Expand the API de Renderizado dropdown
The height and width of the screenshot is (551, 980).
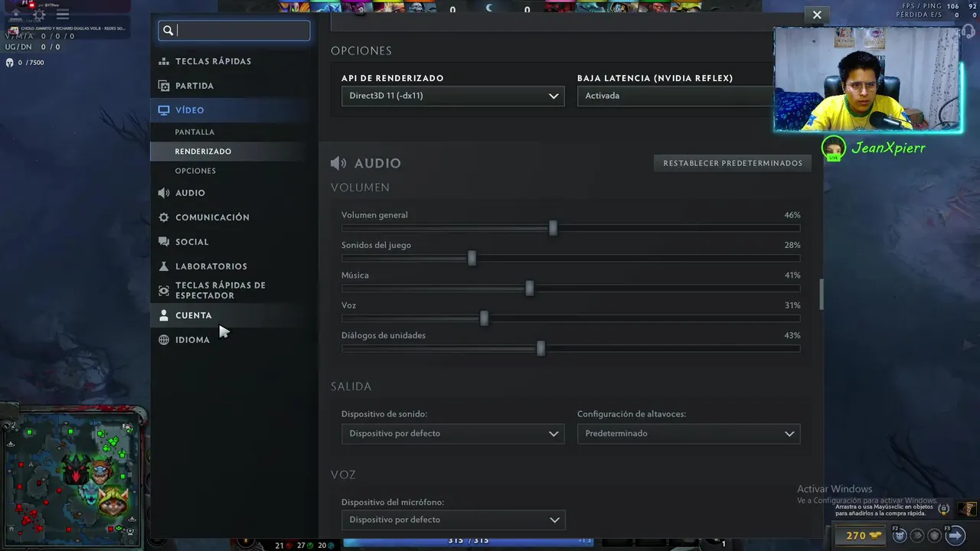(453, 96)
